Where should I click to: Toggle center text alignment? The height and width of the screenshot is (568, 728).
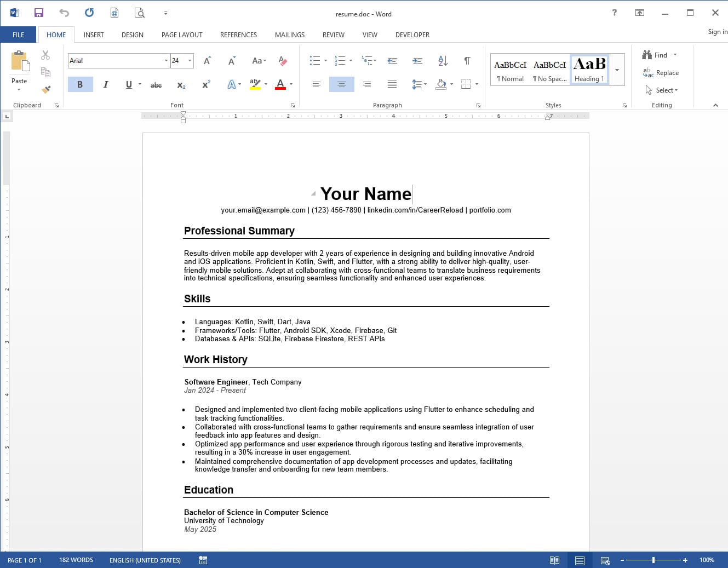[341, 84]
